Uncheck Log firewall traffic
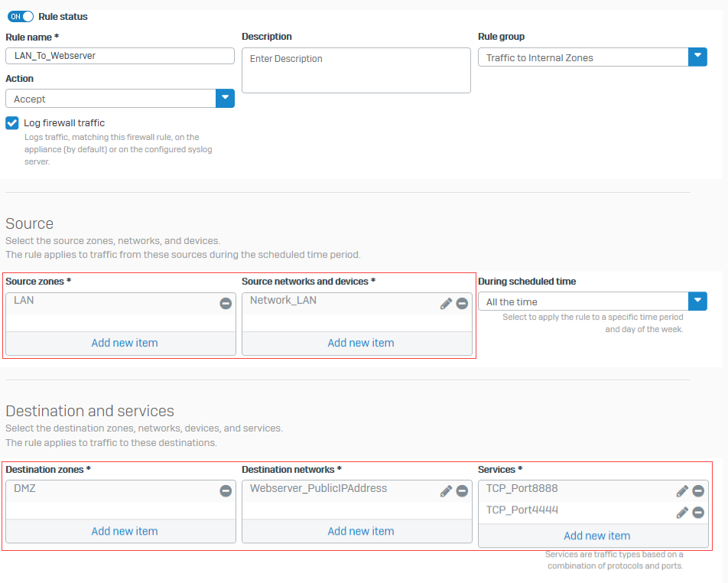The width and height of the screenshot is (728, 583). (x=11, y=122)
